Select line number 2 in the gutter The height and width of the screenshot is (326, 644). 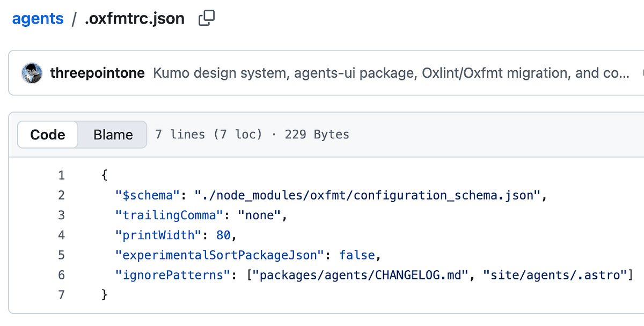[x=61, y=195]
